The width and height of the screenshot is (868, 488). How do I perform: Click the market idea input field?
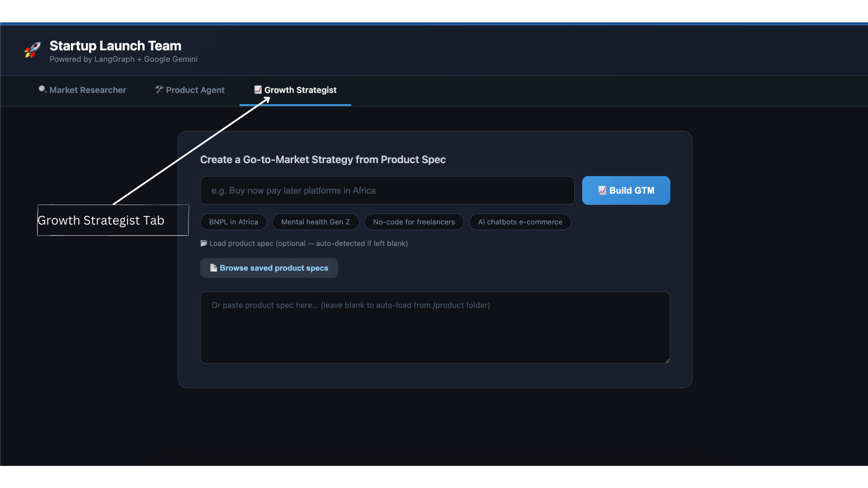tap(387, 190)
